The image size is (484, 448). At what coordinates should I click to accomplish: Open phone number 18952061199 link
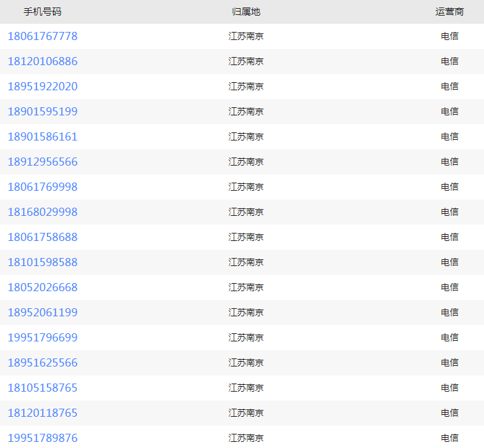point(43,313)
